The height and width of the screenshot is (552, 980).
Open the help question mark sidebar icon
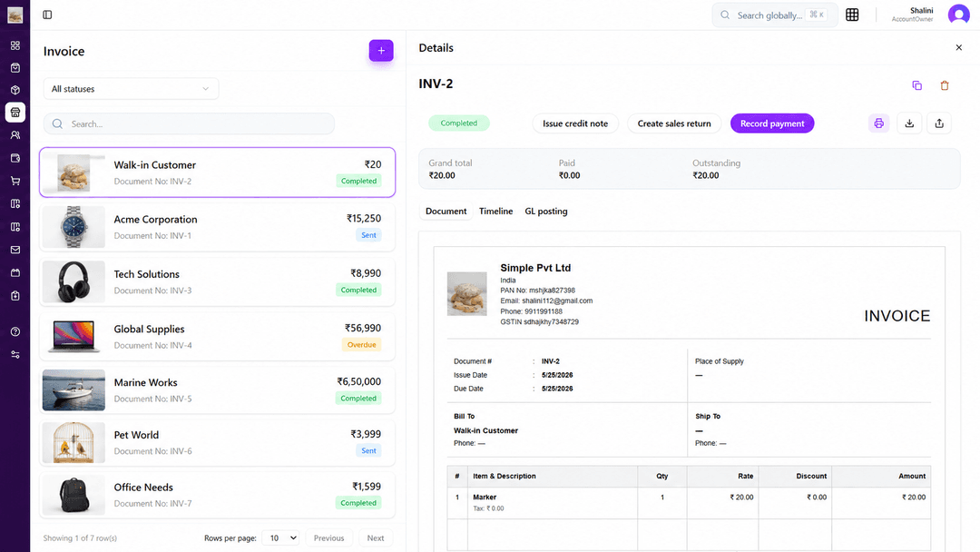point(15,331)
